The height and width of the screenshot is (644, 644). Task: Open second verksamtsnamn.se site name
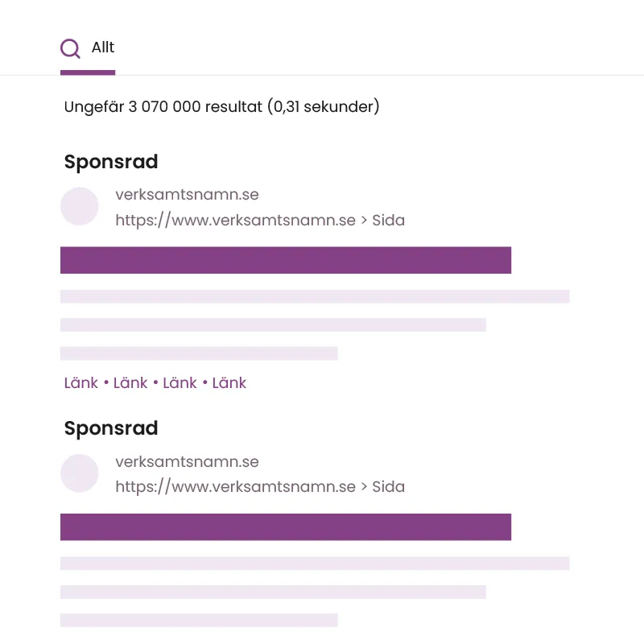coord(187,461)
